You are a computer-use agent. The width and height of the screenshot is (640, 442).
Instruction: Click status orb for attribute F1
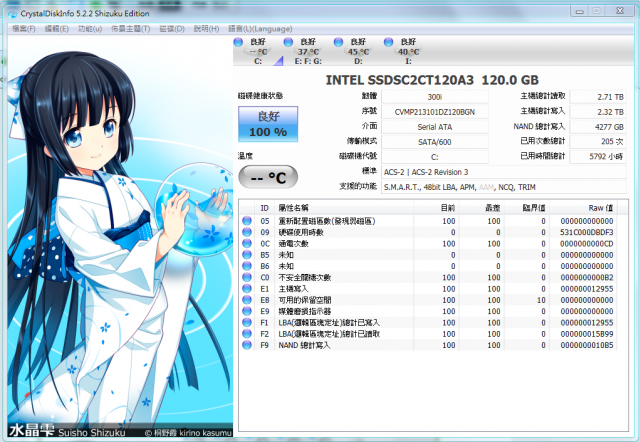click(247, 322)
